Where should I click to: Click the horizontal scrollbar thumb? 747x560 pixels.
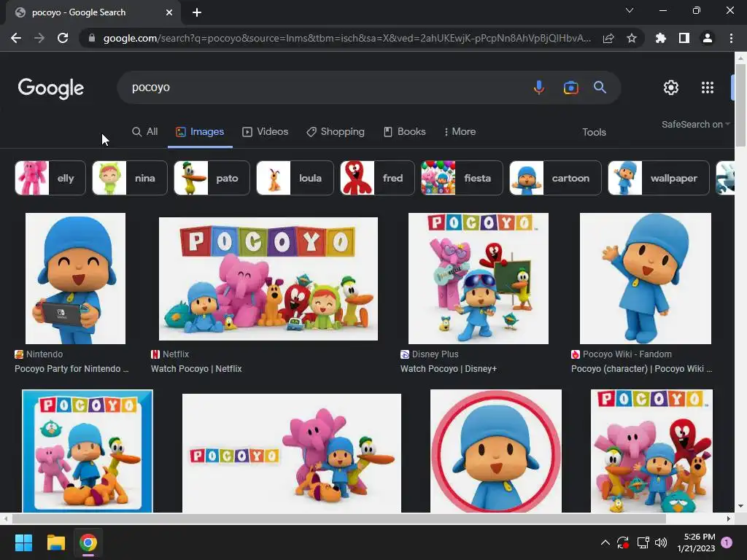338,518
